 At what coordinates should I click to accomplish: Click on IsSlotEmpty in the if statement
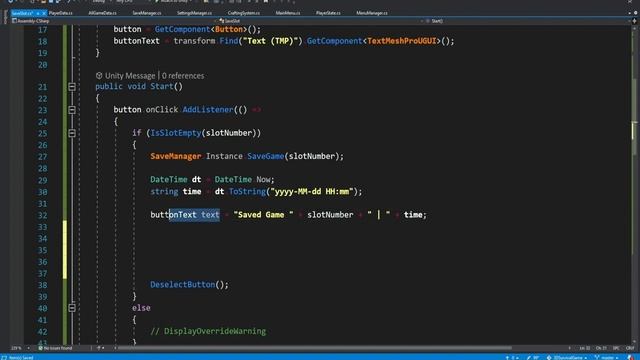click(x=176, y=133)
